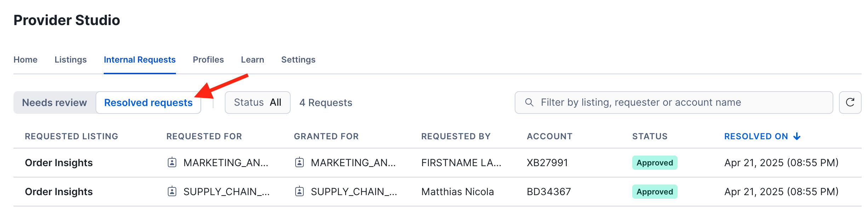Click the Resolved On sort arrow
Viewport: 868px width, 210px height.
797,136
